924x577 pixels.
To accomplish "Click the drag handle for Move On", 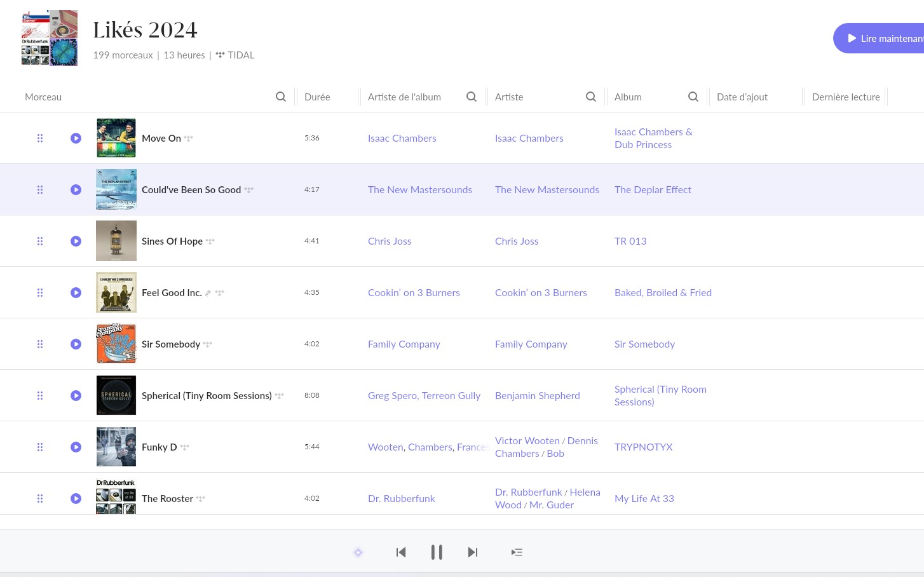I will pos(40,138).
